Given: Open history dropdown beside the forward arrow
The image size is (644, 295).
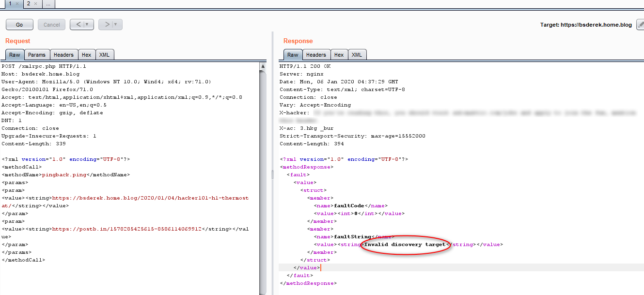Looking at the screenshot, I should point(116,25).
